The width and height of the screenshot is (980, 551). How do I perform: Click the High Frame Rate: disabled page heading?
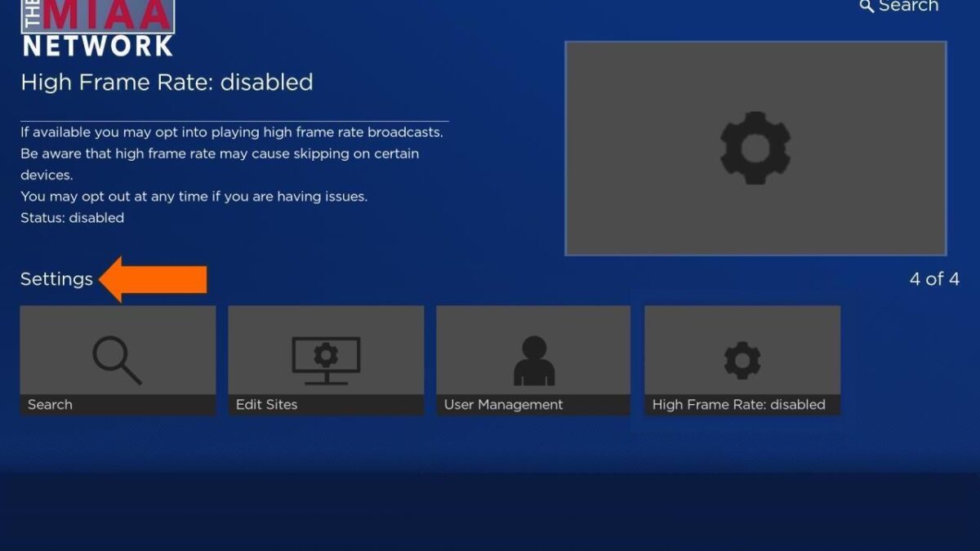(166, 82)
